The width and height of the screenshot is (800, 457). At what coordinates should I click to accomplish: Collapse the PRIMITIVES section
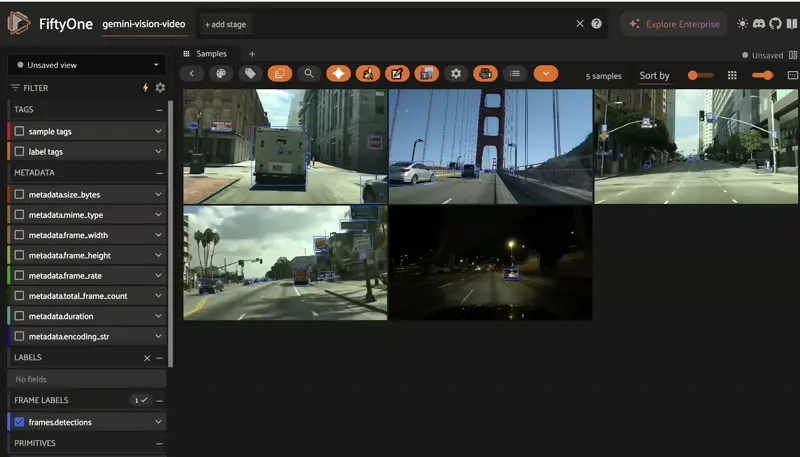point(159,443)
